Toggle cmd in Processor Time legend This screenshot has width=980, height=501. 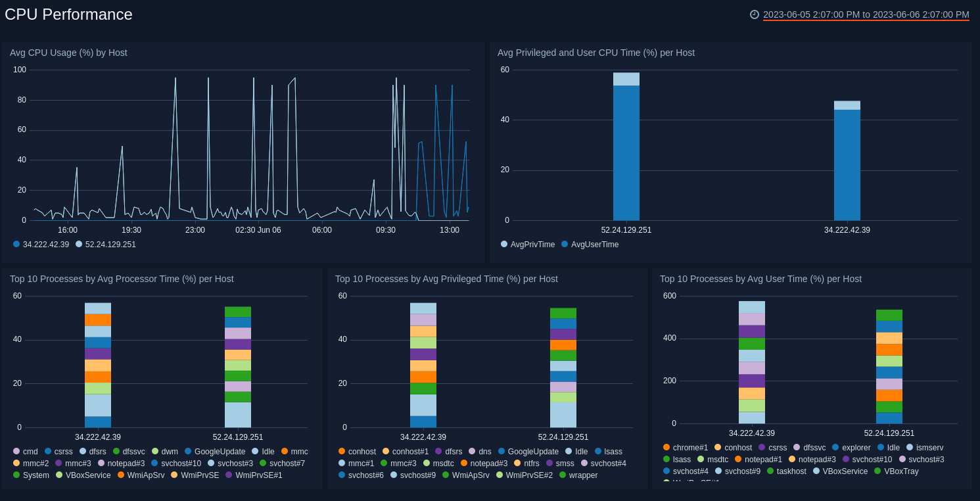pyautogui.click(x=26, y=452)
